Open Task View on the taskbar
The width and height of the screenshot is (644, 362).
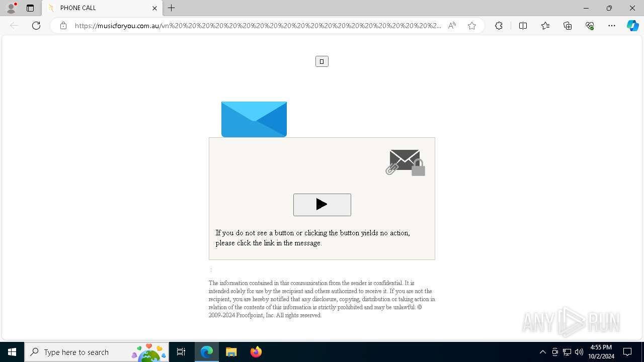pos(181,352)
